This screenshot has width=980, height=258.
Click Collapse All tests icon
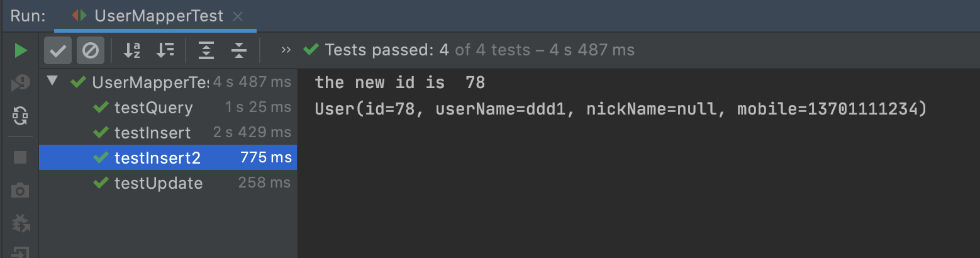pyautogui.click(x=238, y=50)
